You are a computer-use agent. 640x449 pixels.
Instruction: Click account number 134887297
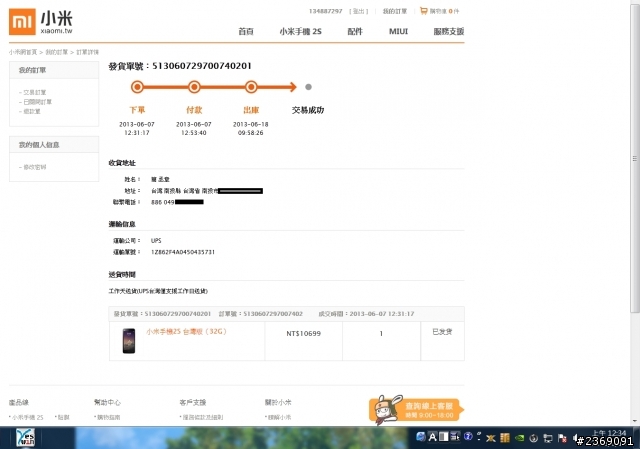coord(325,11)
